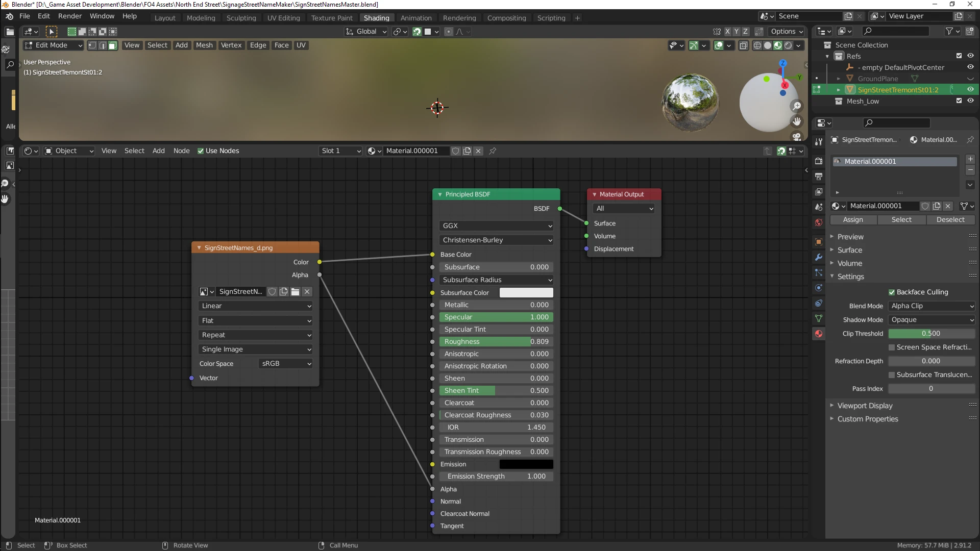Image resolution: width=980 pixels, height=551 pixels.
Task: Toggle fake user shield in node editor header
Action: pos(455,151)
